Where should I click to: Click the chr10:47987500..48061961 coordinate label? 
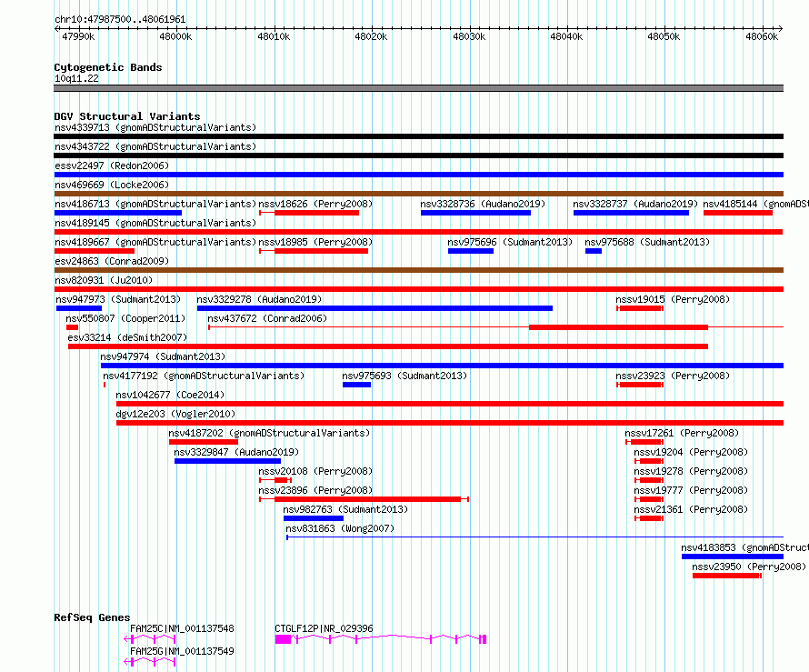point(120,20)
